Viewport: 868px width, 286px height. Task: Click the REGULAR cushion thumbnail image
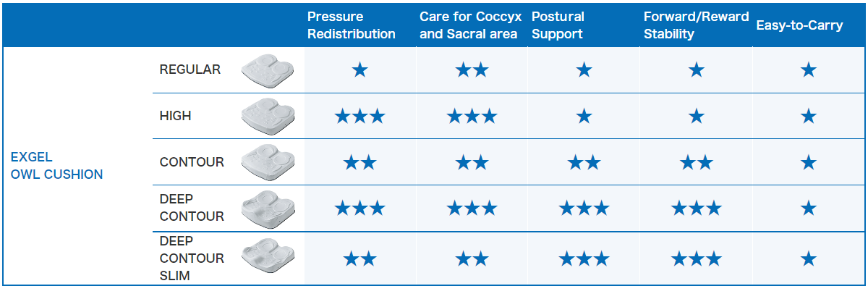tap(268, 71)
